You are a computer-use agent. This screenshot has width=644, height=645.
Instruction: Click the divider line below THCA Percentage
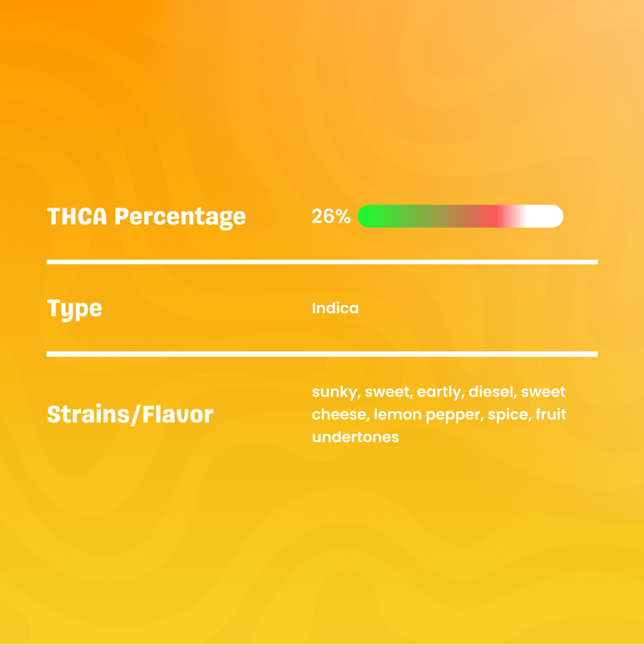pyautogui.click(x=322, y=262)
